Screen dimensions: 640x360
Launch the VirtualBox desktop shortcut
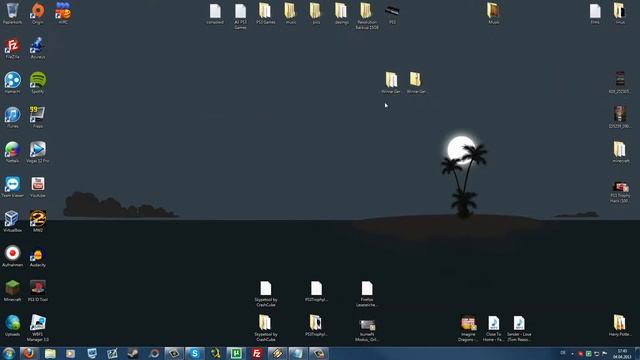pyautogui.click(x=12, y=222)
